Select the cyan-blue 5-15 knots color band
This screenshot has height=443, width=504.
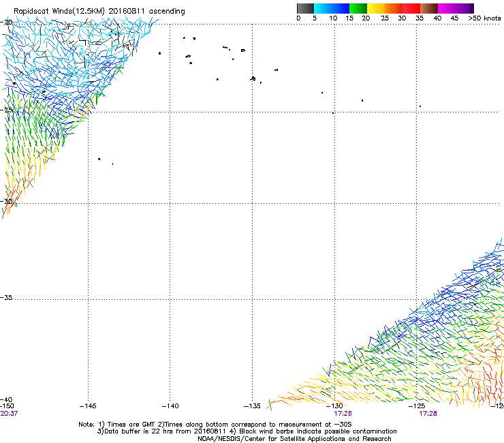[332, 8]
